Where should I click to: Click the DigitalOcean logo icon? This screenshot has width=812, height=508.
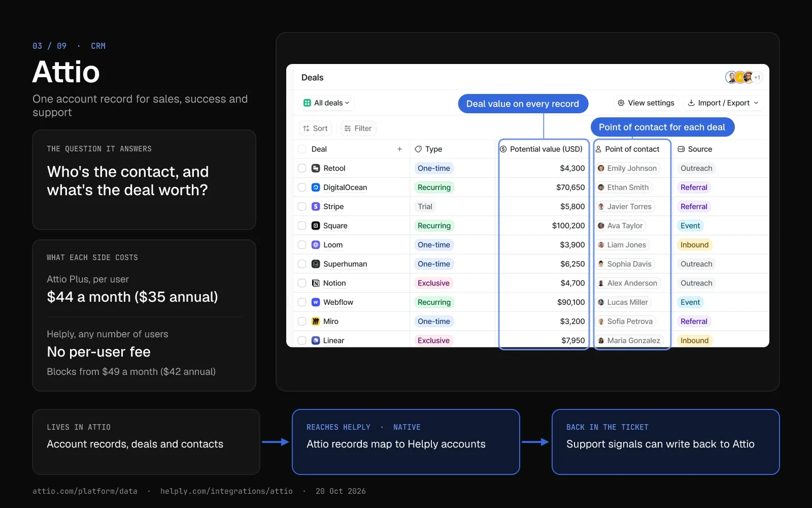316,187
